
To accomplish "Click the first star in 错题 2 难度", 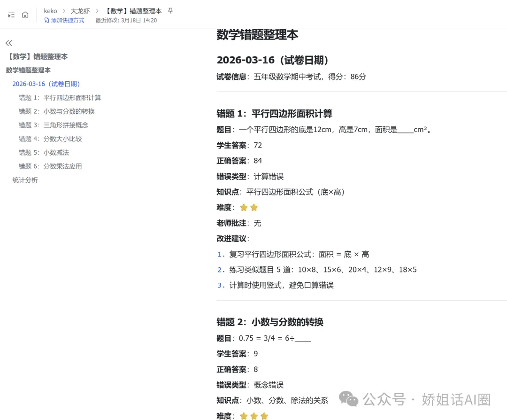I will (x=244, y=415).
